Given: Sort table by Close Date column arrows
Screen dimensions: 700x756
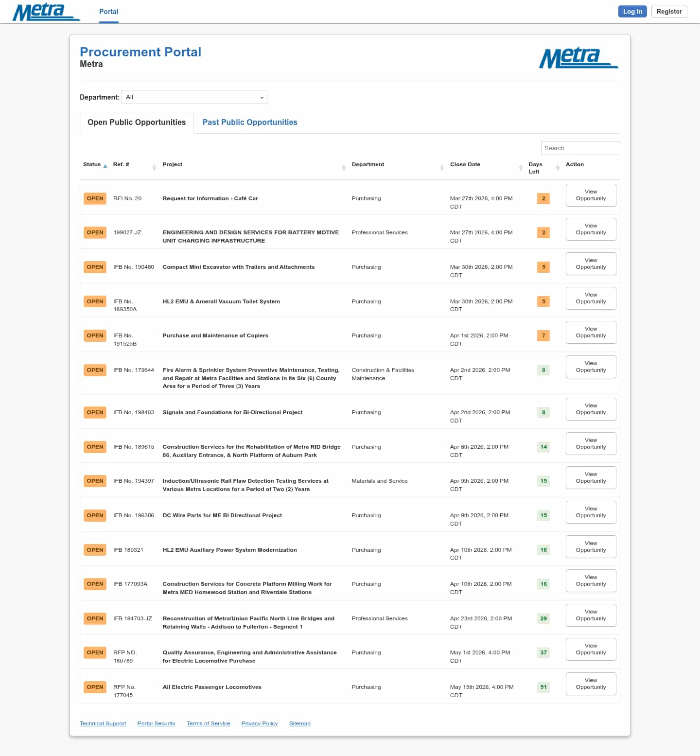Looking at the screenshot, I should 521,168.
